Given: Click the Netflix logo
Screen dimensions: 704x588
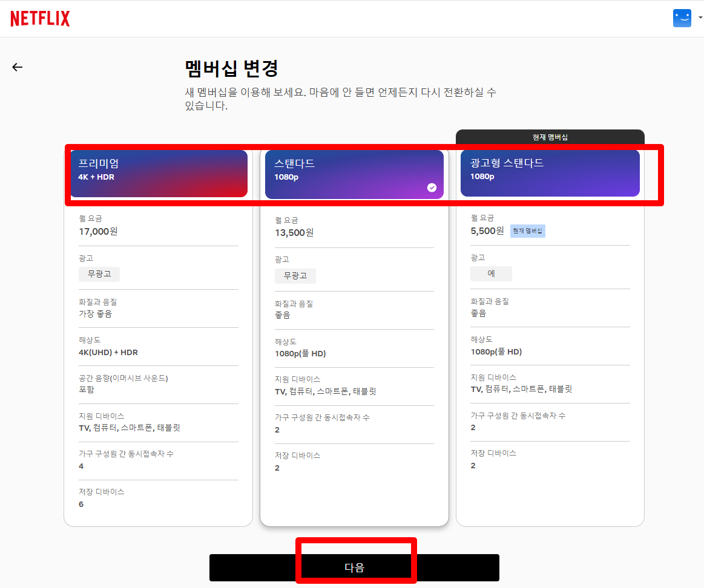Looking at the screenshot, I should coord(40,18).
